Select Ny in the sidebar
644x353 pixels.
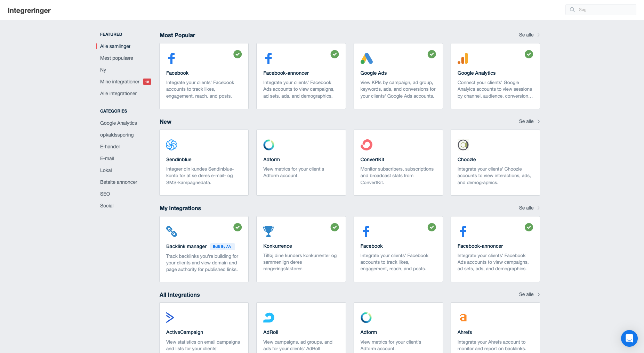[103, 70]
